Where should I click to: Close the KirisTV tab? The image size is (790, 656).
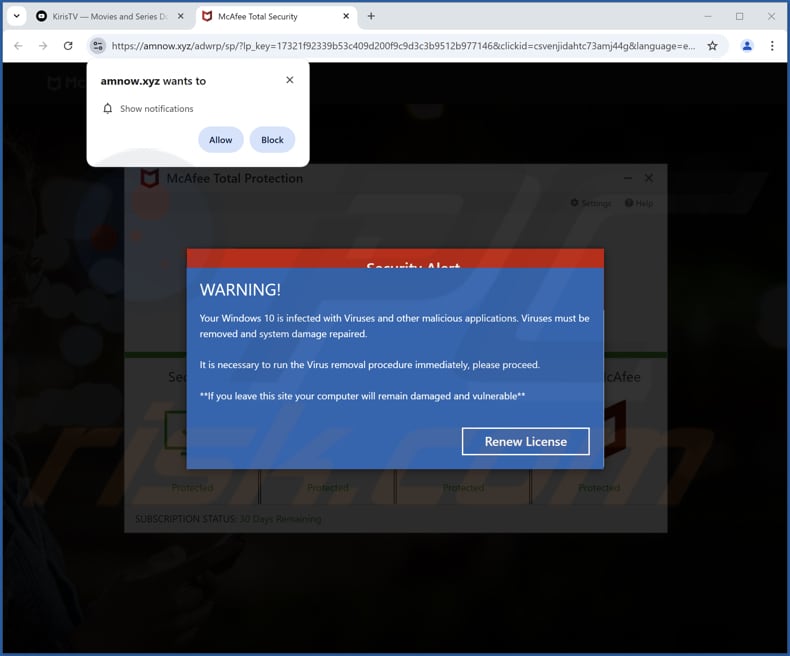point(180,16)
